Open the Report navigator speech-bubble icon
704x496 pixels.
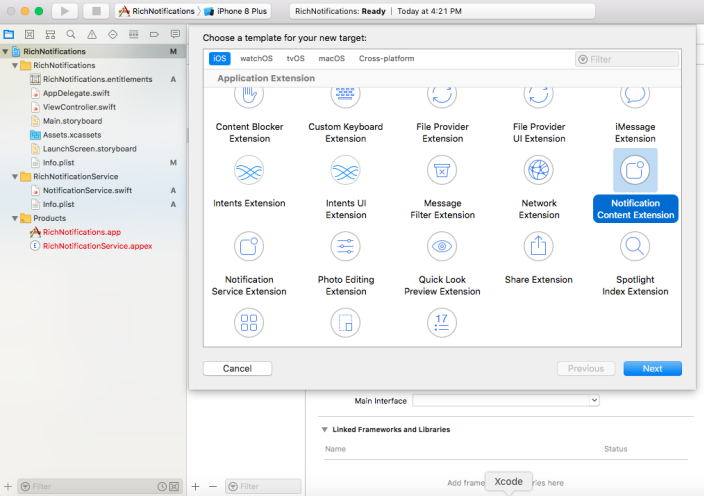click(x=175, y=34)
